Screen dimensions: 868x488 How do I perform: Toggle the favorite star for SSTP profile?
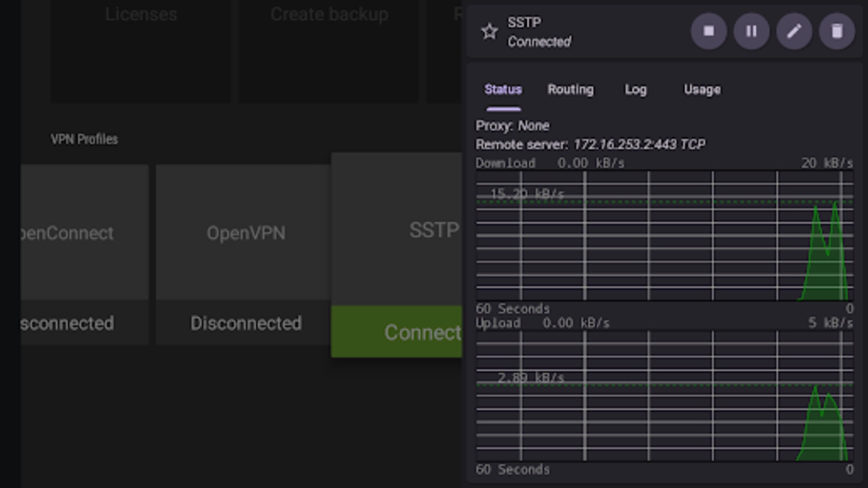click(x=490, y=32)
